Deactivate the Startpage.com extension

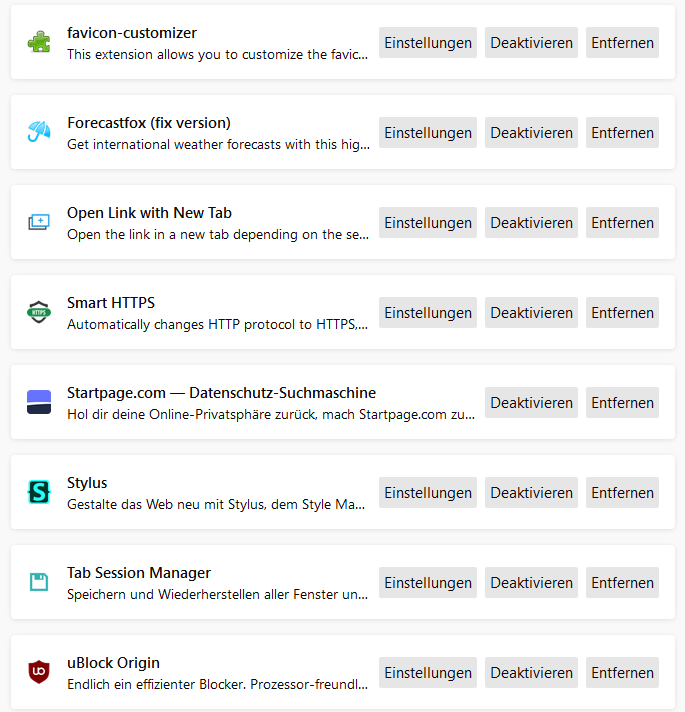[531, 403]
